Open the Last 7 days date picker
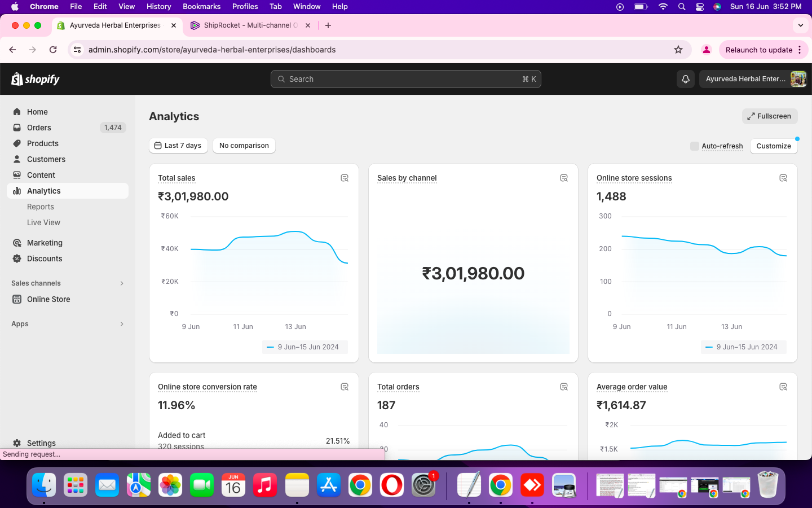This screenshot has width=812, height=508. [178, 146]
